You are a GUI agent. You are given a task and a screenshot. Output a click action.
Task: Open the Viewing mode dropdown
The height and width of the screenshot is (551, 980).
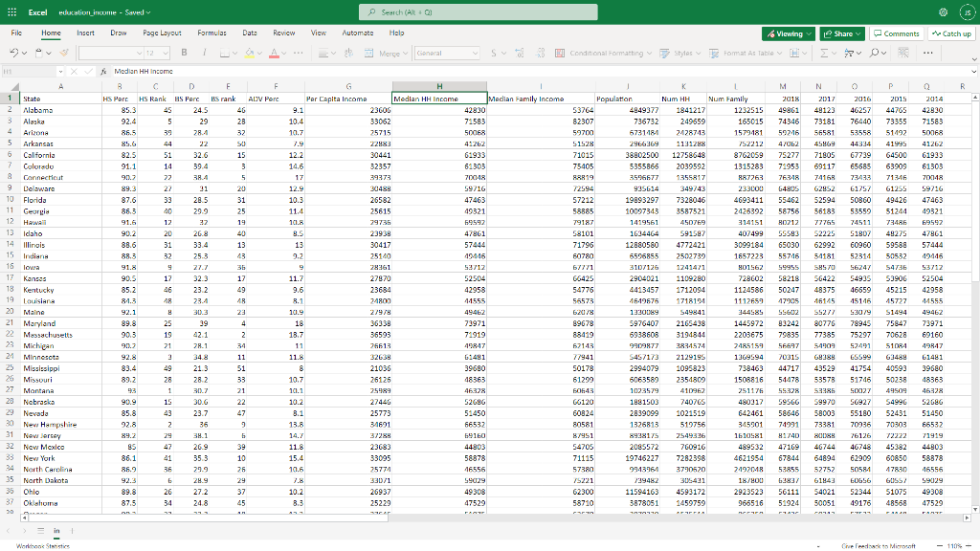tap(790, 33)
